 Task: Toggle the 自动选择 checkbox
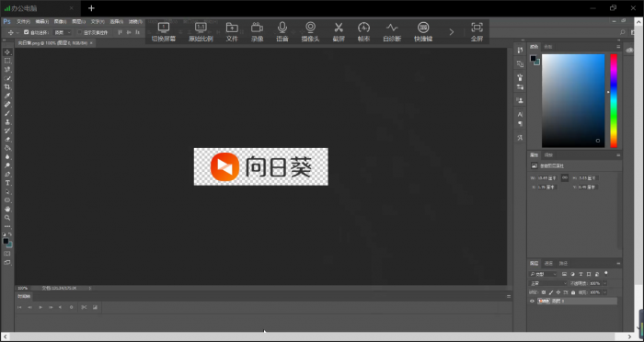pyautogui.click(x=27, y=32)
